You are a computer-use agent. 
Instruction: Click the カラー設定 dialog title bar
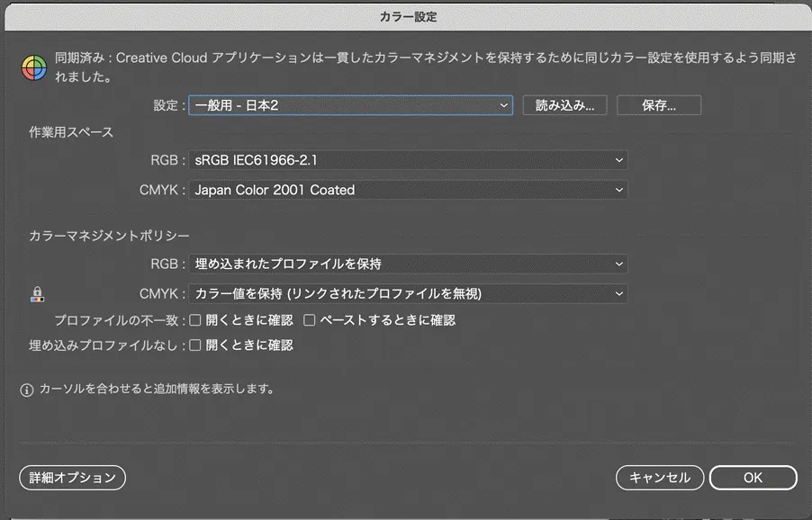[x=406, y=15]
